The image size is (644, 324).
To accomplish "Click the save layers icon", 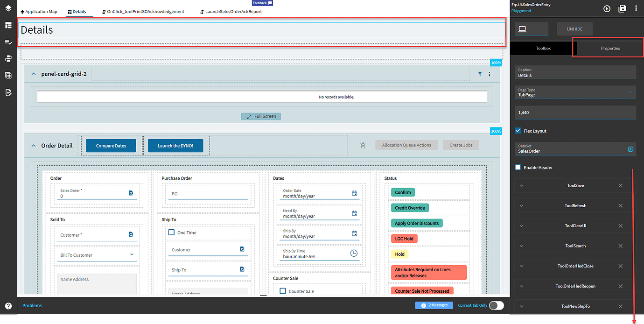I will tap(623, 8).
